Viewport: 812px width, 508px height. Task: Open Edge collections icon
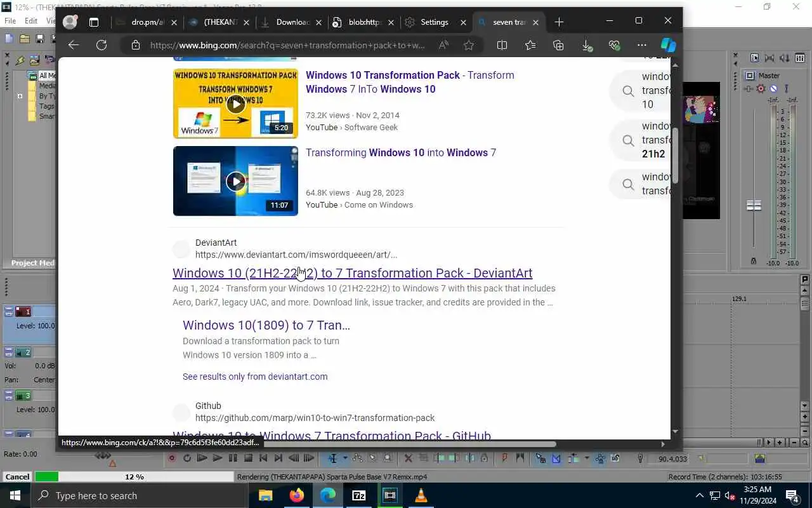(558, 45)
